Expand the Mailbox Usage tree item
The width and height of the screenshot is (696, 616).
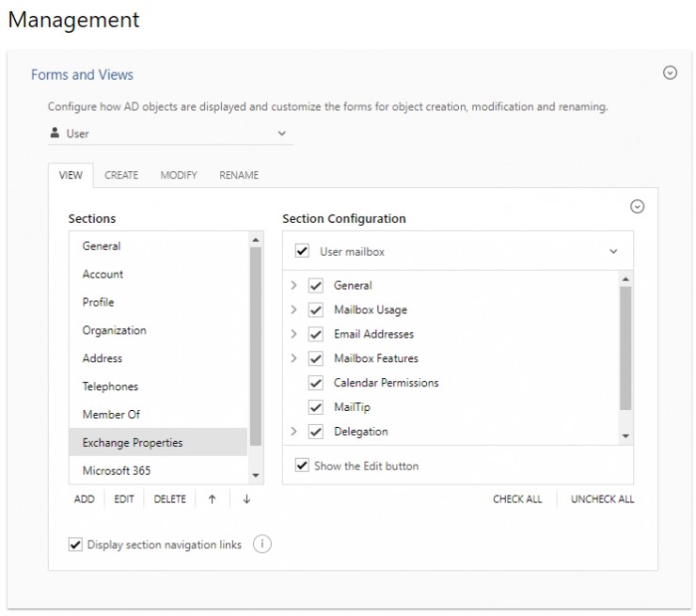[293, 309]
